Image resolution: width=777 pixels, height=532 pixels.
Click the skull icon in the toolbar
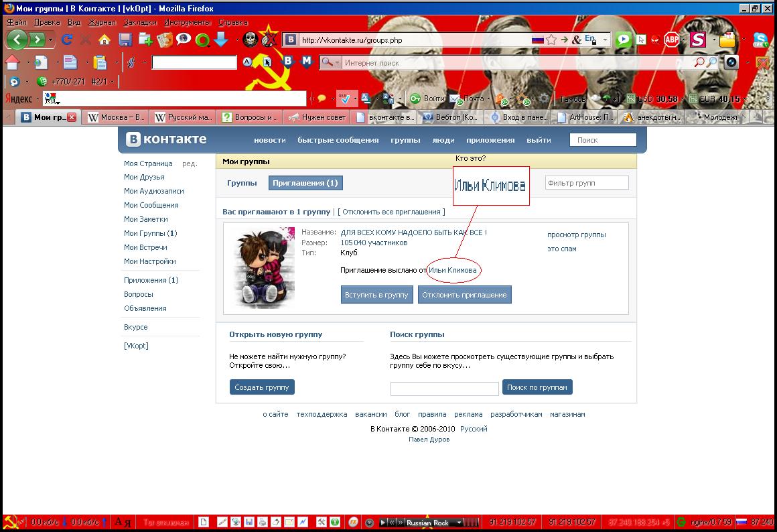pyautogui.click(x=251, y=40)
